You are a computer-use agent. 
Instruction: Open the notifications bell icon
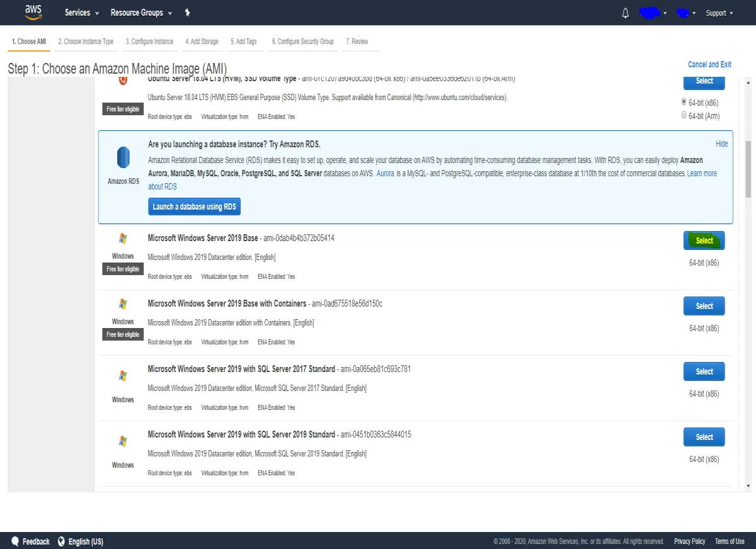point(625,13)
